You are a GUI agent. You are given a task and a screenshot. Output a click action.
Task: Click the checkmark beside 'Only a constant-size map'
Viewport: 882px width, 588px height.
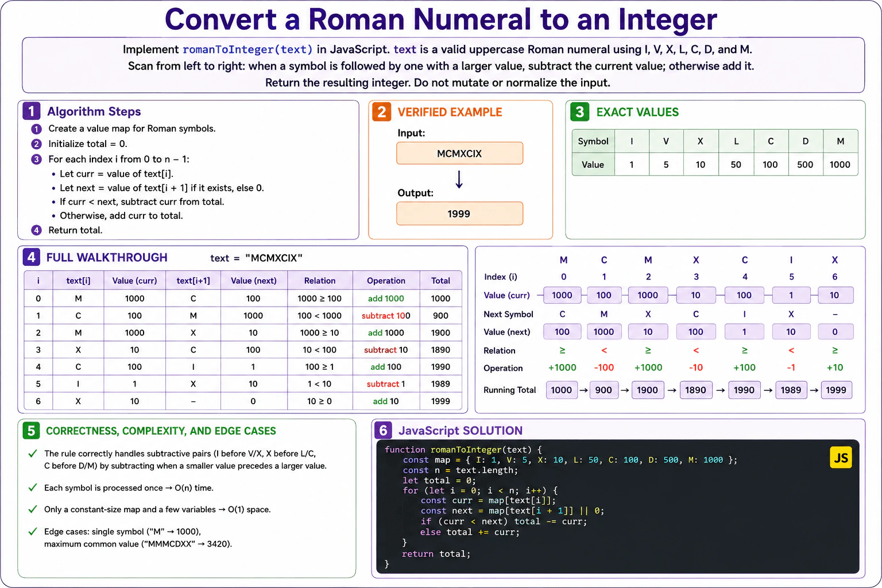click(33, 509)
